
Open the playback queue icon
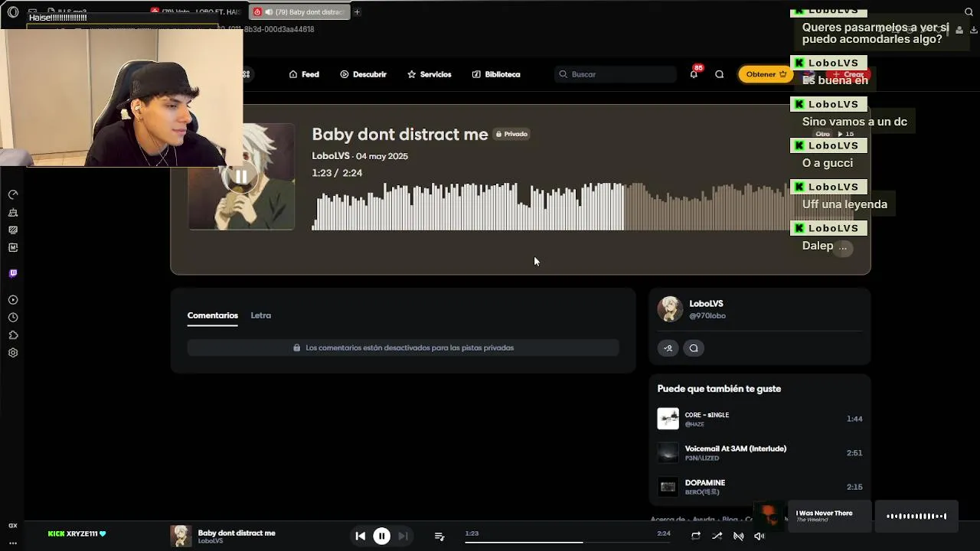(x=439, y=536)
